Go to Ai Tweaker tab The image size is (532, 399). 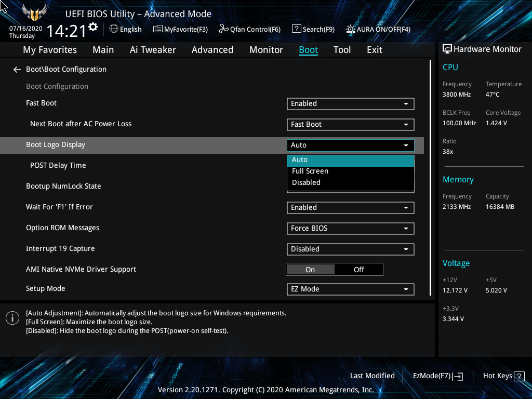click(153, 50)
